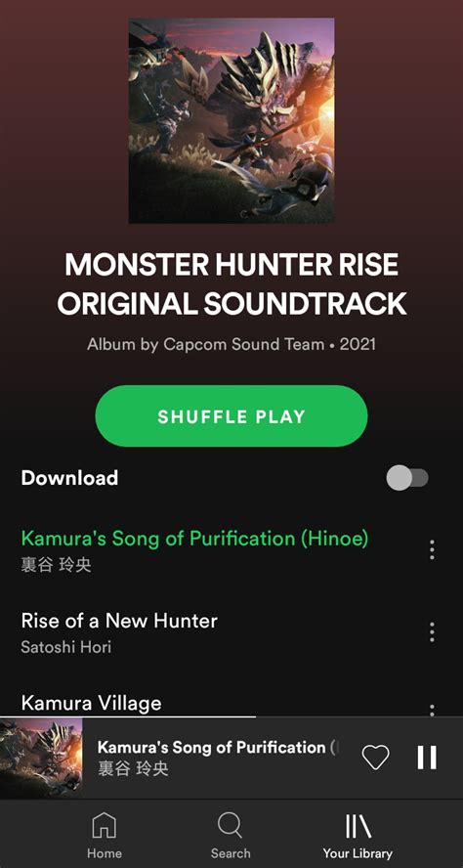
Task: Open the Search tab magnifier icon
Action: 231,825
